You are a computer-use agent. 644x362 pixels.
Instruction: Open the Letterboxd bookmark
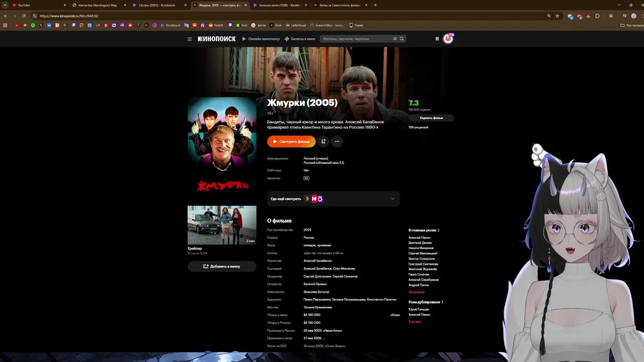(295, 25)
